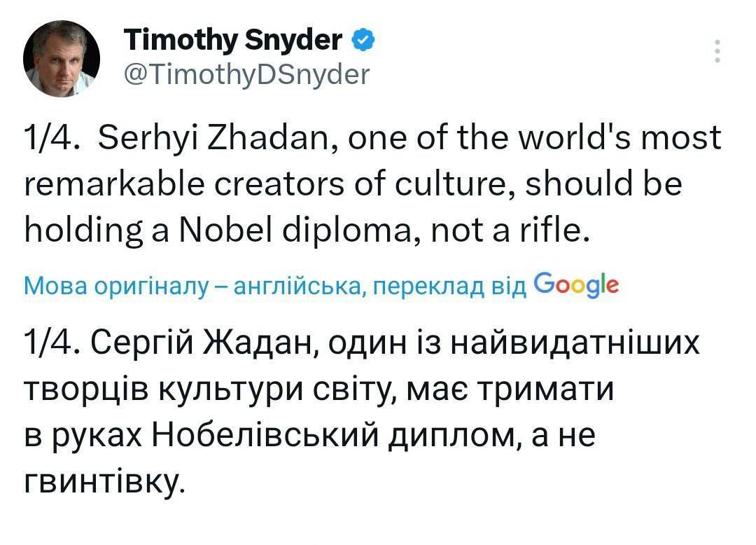Click the 'переклад від' translation attribution text
Screen dimensions: 756x545
(450, 287)
